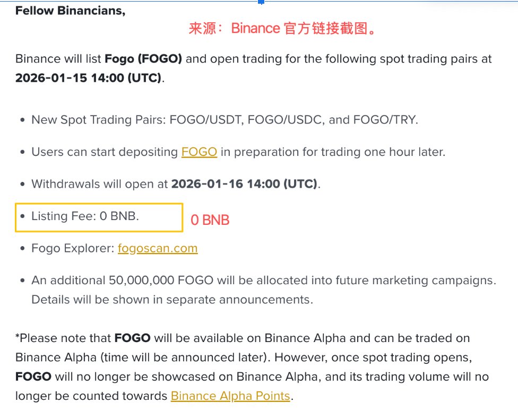Screen dimensions: 518x420
Task: Click the "*Please note that" paragraph start
Action: pyautogui.click(x=64, y=338)
